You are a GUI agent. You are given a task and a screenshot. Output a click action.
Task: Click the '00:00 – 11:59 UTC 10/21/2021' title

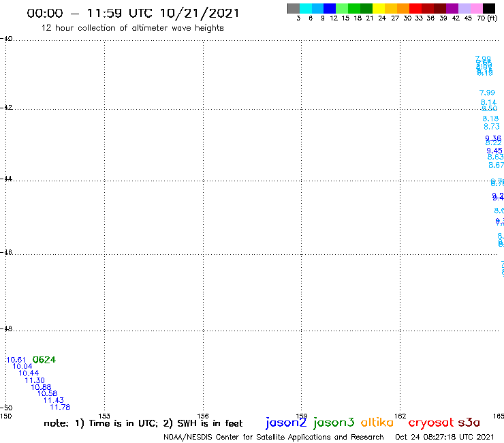pos(133,13)
